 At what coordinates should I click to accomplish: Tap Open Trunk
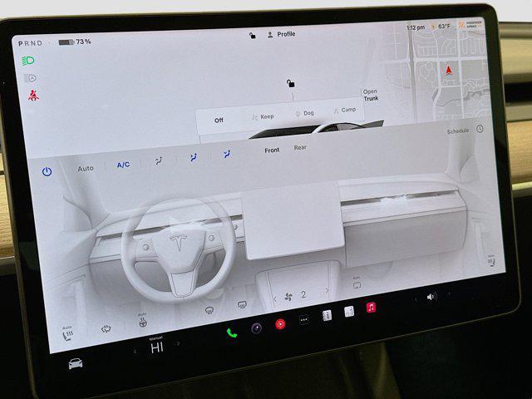tap(371, 95)
